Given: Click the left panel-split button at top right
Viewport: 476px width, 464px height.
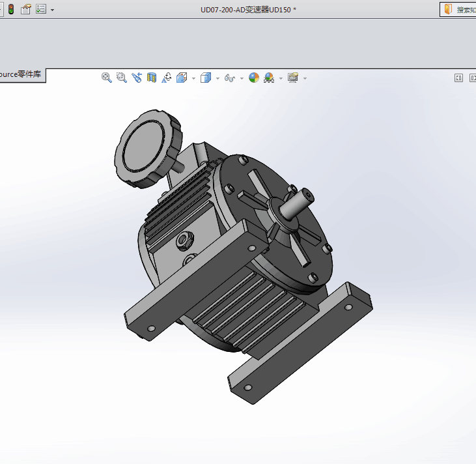Looking at the screenshot, I should tap(458, 78).
